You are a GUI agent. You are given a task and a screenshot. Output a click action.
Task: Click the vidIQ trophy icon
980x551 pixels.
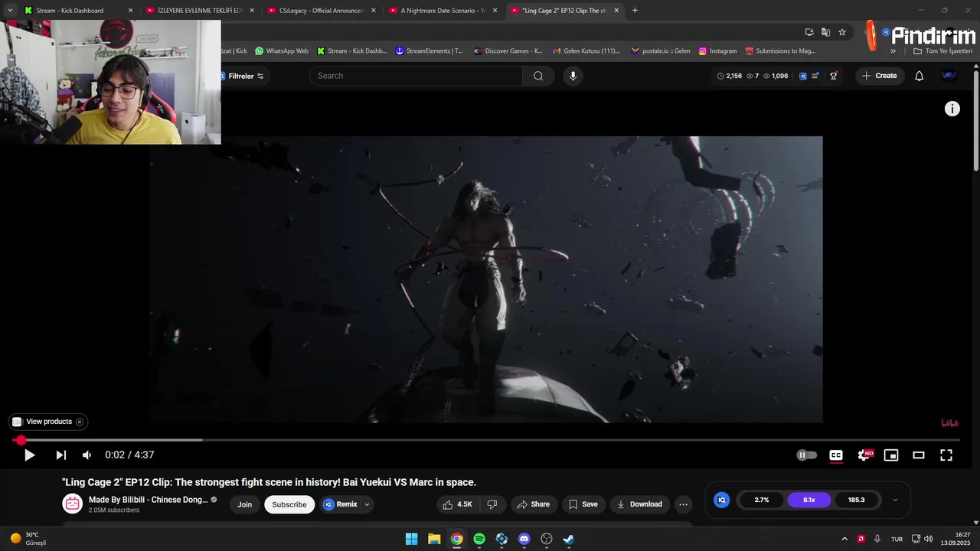tap(834, 76)
